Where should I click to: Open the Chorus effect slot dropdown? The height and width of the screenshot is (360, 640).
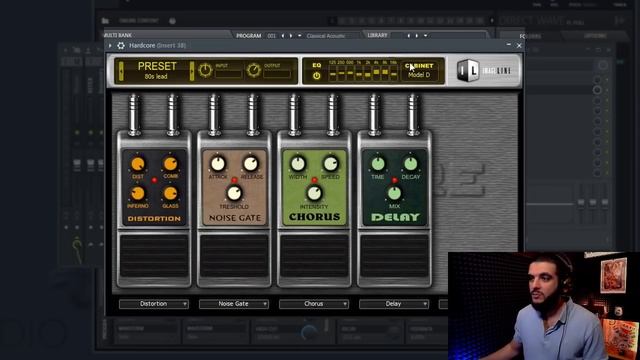click(314, 304)
